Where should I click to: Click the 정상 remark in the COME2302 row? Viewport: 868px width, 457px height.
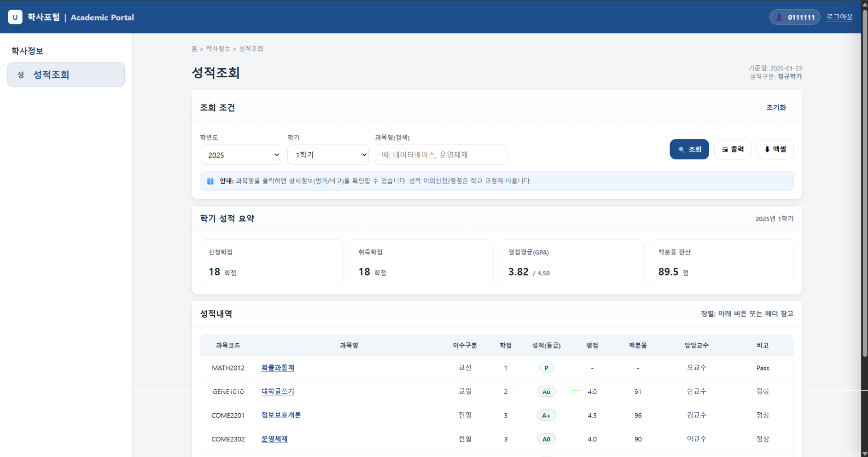pyautogui.click(x=763, y=439)
